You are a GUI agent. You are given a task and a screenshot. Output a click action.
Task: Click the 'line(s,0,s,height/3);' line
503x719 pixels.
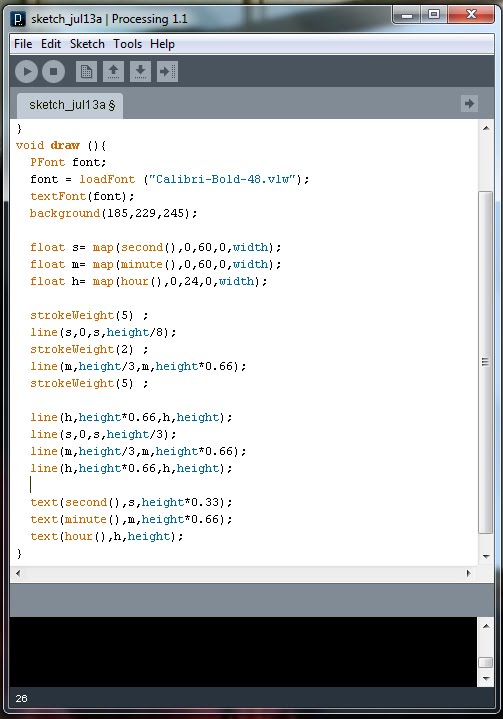[103, 434]
